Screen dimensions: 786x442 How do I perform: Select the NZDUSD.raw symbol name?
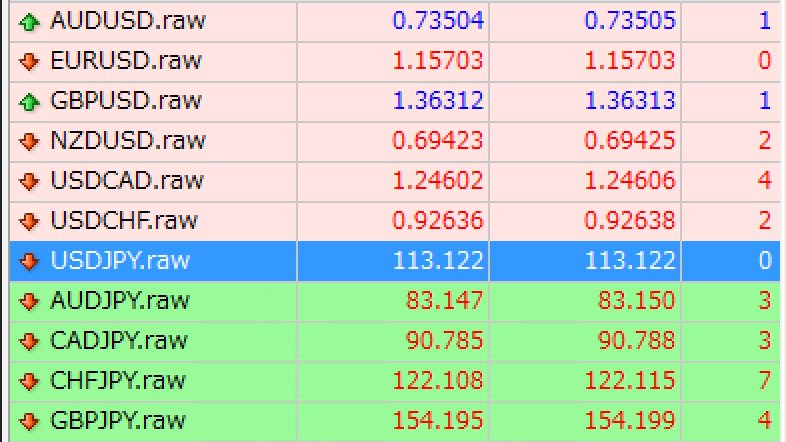(x=128, y=140)
